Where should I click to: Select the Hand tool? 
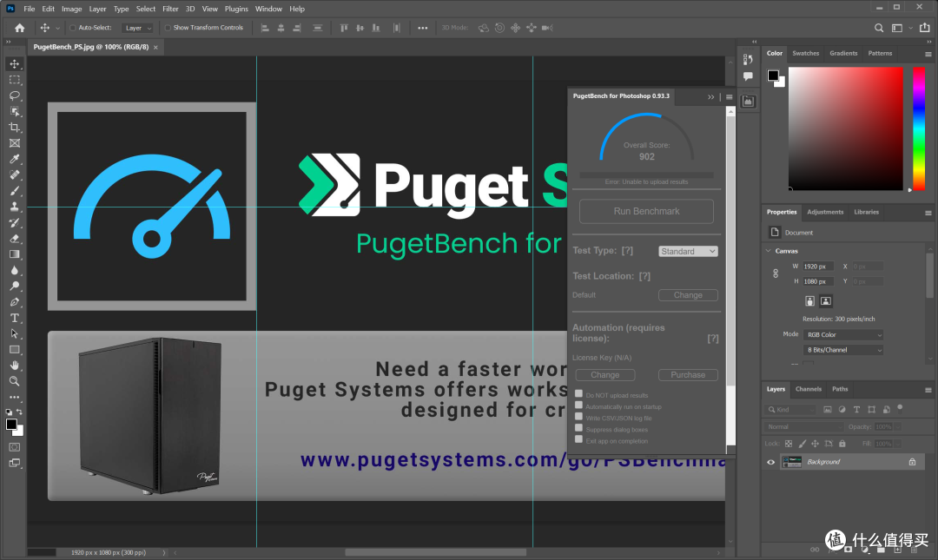tap(15, 365)
